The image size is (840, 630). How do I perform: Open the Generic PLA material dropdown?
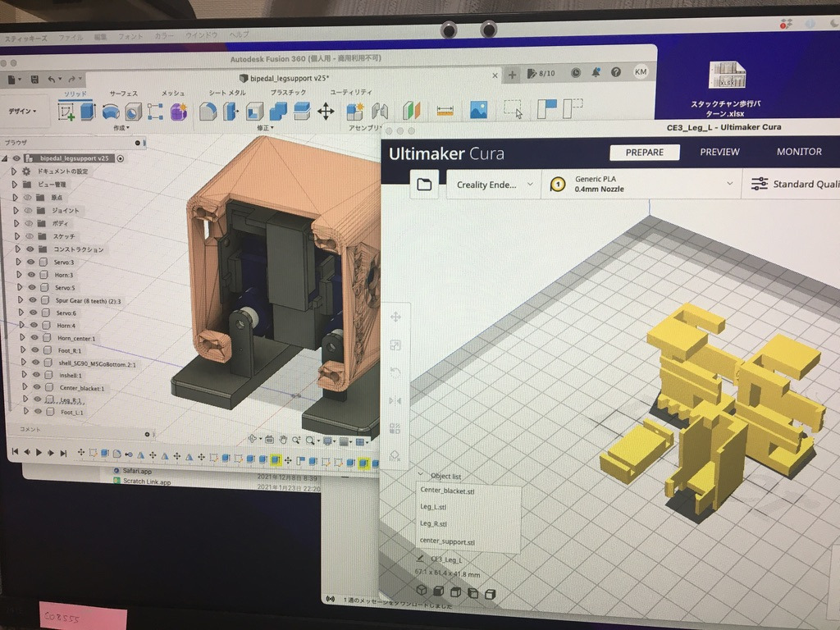point(641,184)
